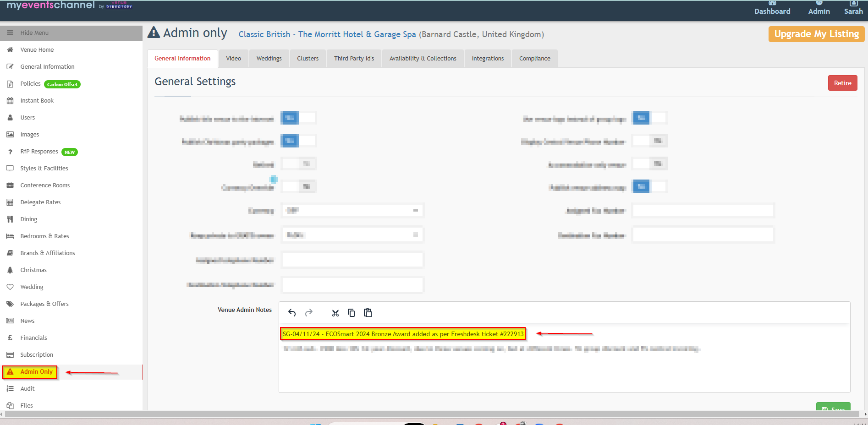
Task: Click the Dining cutlery icon
Action: (x=10, y=219)
